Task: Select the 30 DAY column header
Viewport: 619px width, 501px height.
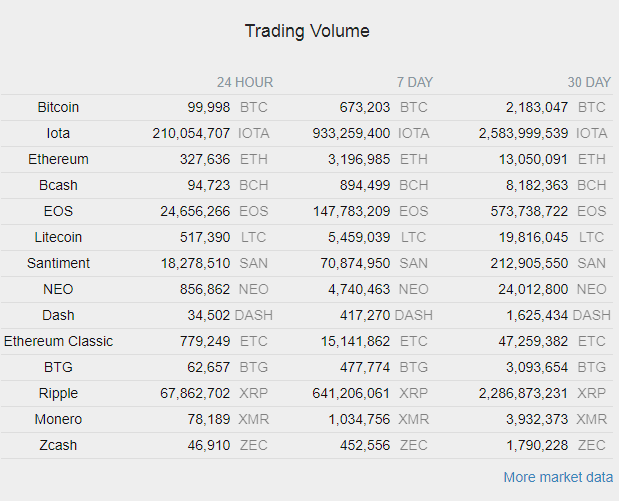Action: point(589,83)
